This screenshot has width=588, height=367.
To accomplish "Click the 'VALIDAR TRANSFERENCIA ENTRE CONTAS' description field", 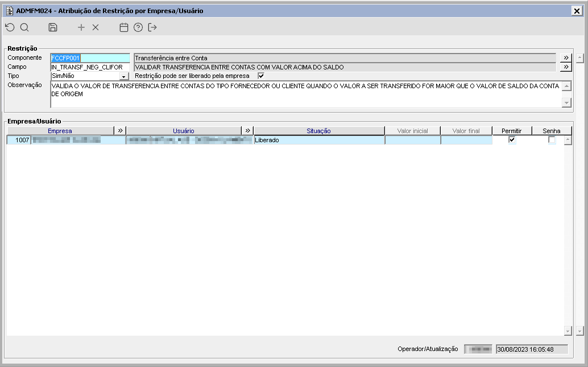I will coord(345,67).
